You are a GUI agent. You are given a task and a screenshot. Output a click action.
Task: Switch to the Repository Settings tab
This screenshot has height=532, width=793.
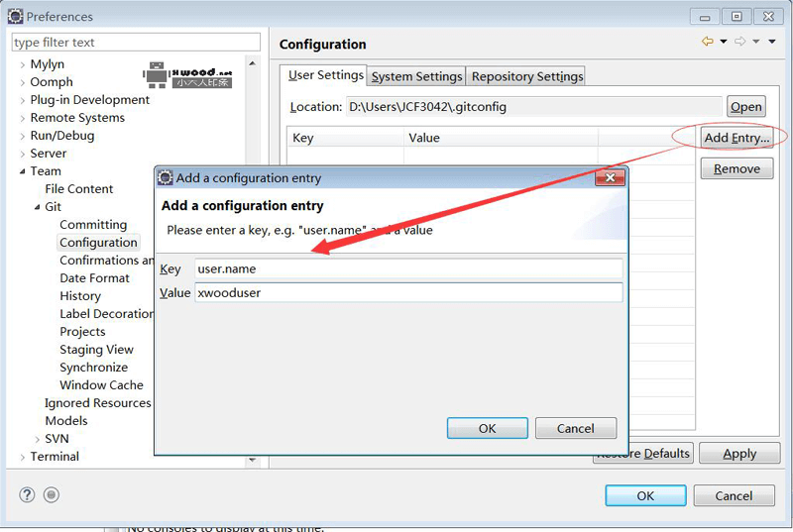527,76
